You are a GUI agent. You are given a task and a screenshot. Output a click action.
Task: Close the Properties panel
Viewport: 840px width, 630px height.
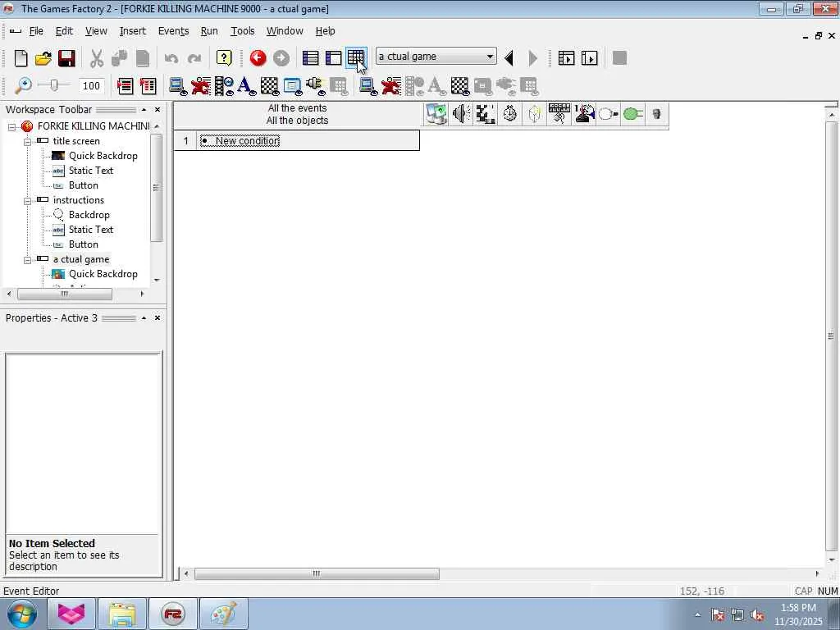[x=157, y=317]
